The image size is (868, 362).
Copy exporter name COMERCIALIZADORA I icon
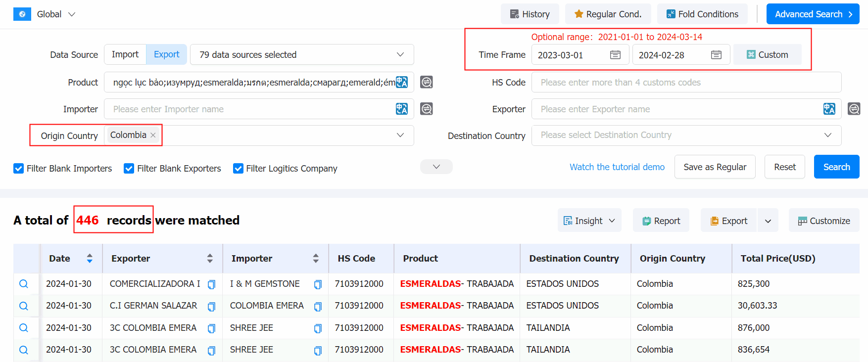[x=211, y=284]
